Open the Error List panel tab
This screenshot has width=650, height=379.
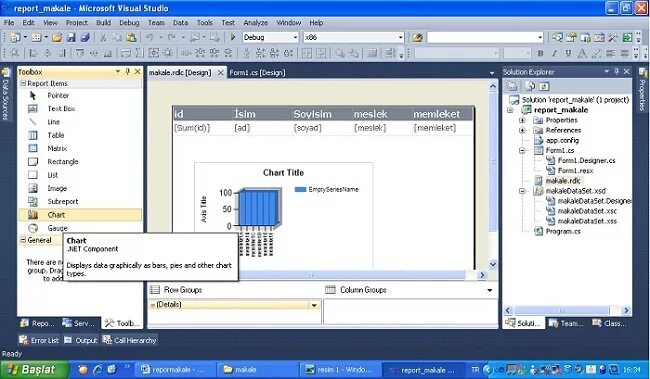coord(39,340)
